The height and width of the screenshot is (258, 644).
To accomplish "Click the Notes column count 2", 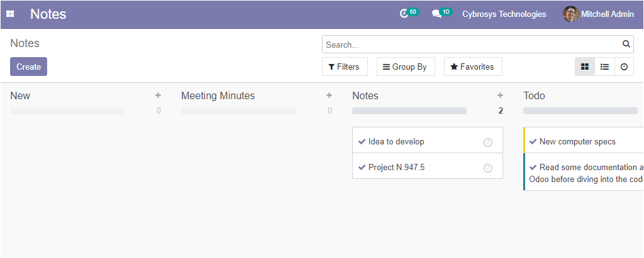I will pos(501,110).
